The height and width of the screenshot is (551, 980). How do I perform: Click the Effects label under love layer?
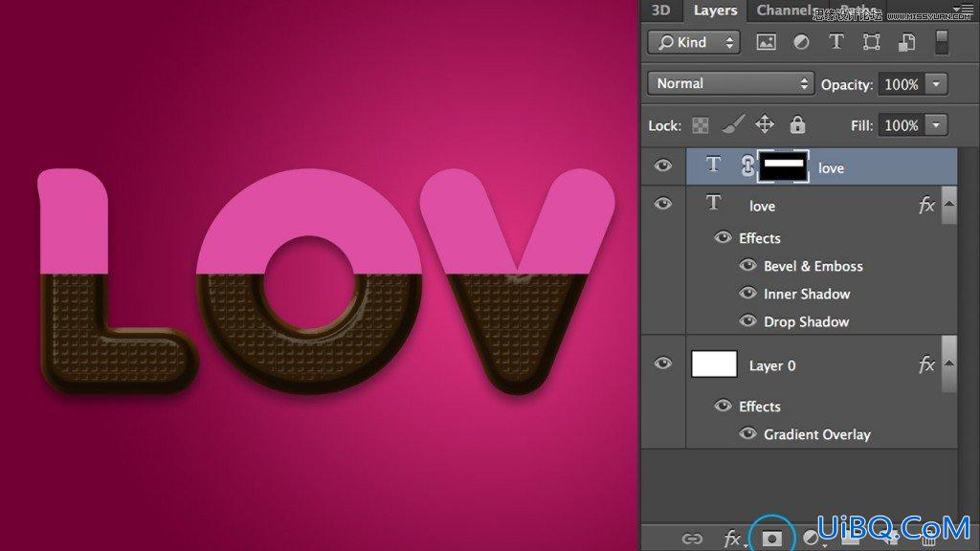point(759,238)
